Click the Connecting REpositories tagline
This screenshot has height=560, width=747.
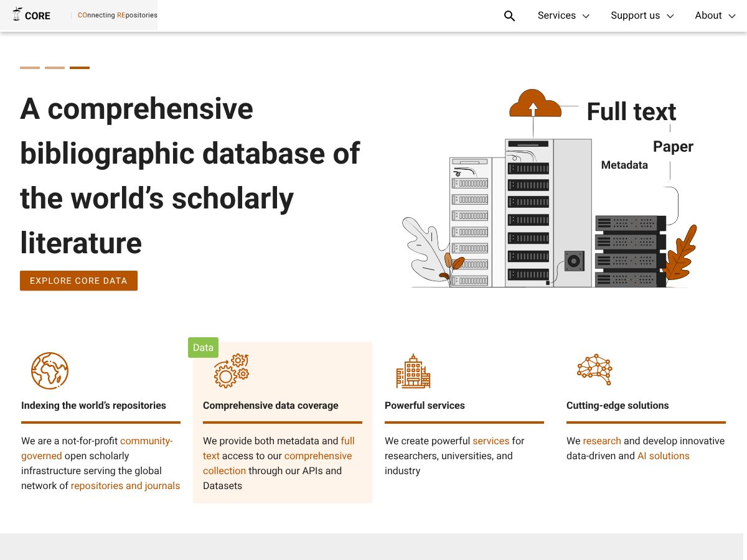(x=118, y=15)
